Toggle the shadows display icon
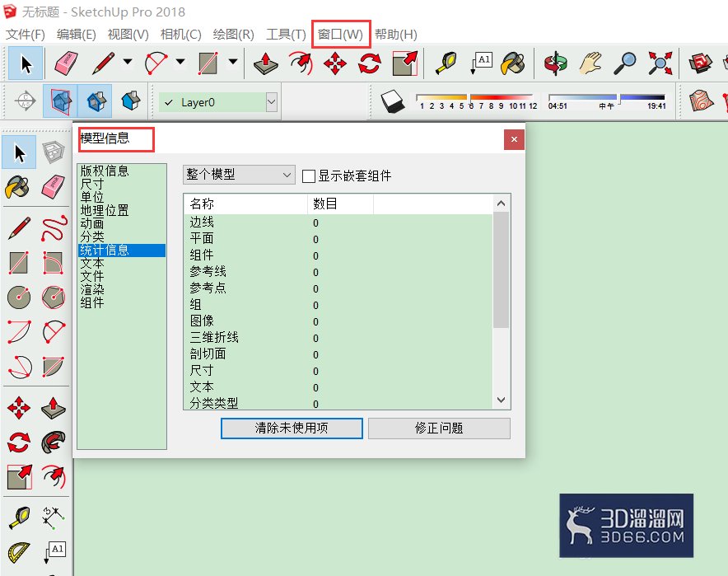728x576 pixels. (x=393, y=101)
